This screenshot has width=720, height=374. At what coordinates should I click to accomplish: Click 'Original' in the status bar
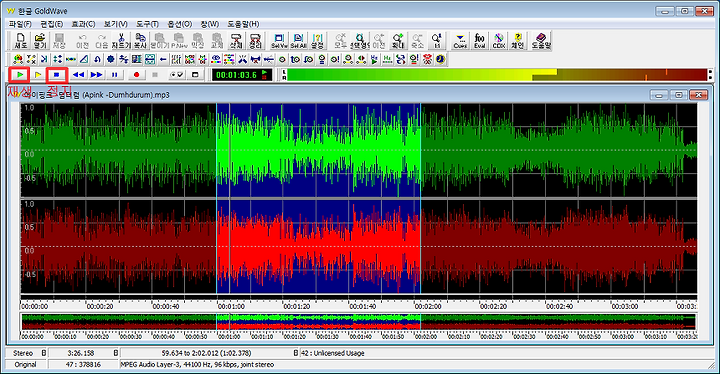(x=25, y=365)
